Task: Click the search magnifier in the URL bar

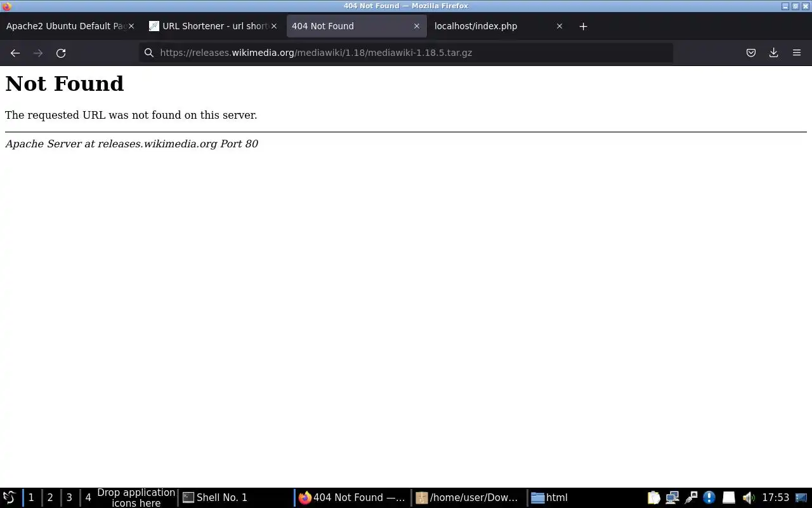Action: pos(149,53)
